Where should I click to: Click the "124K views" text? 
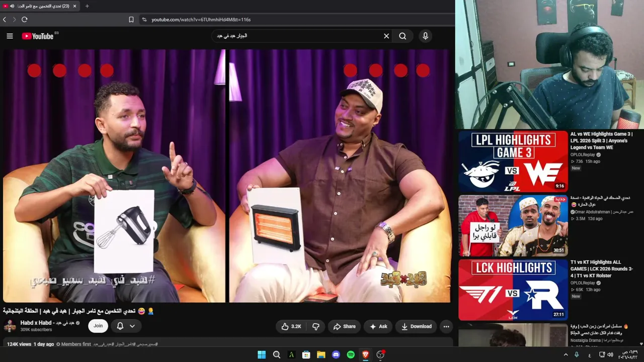[19, 344]
